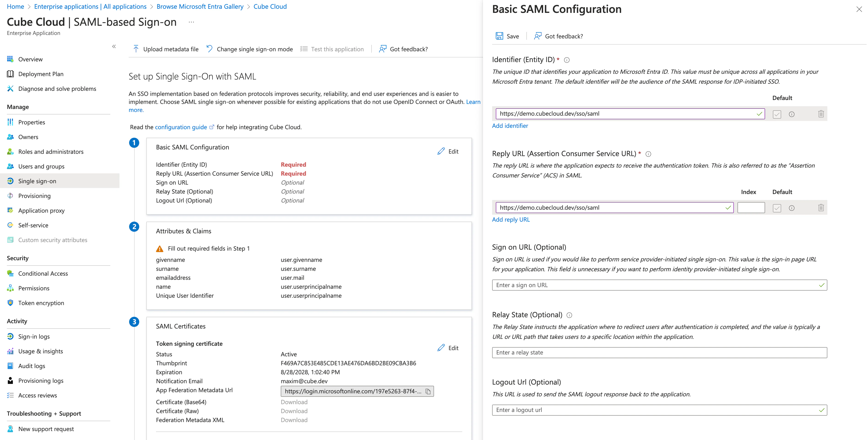Select Users and groups menu item
The image size is (868, 440).
(x=41, y=166)
